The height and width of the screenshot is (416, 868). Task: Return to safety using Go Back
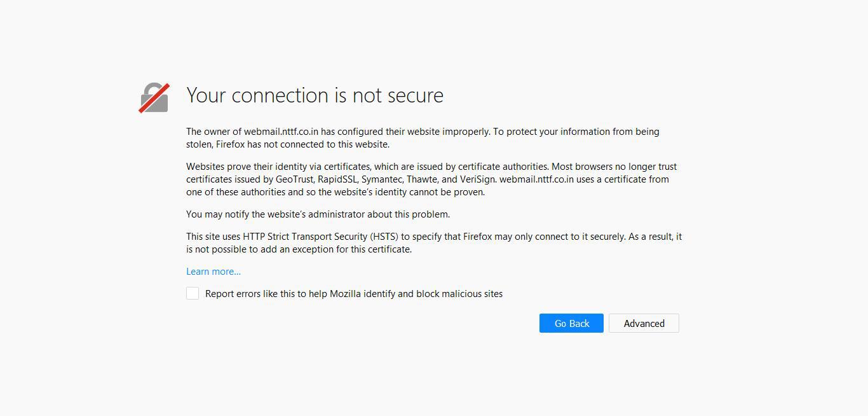[x=571, y=323]
